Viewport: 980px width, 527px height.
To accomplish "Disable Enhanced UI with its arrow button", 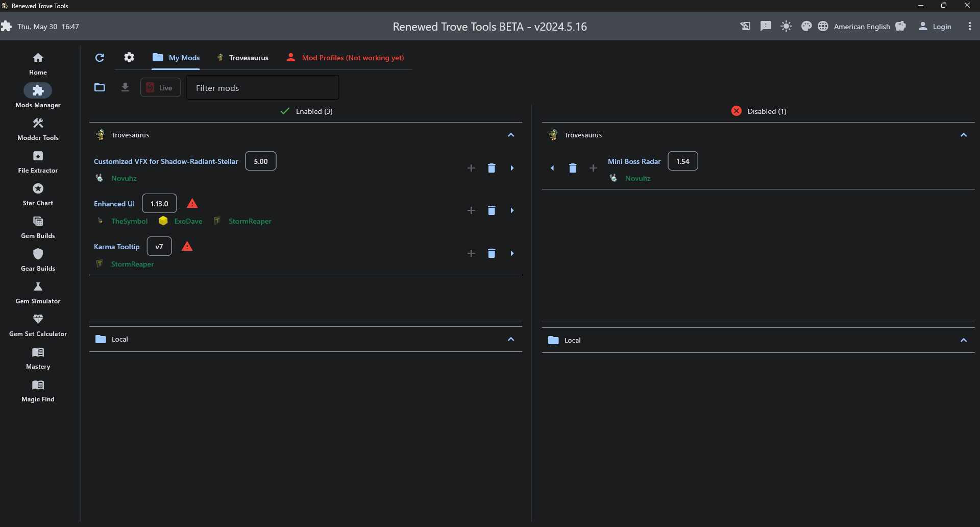I will coord(512,210).
